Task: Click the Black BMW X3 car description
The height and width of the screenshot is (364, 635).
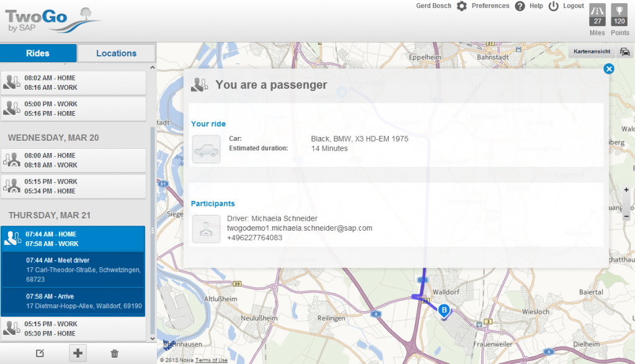Action: (360, 139)
